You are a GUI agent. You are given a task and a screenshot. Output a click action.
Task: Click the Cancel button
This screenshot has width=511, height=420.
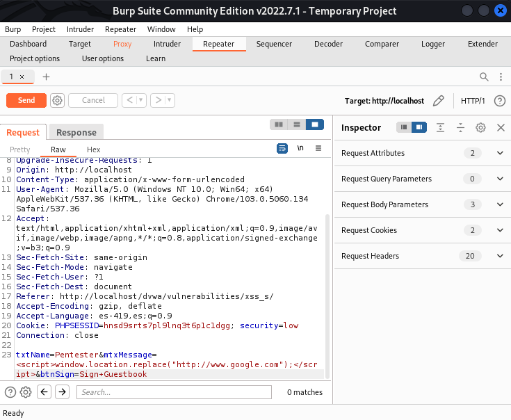point(93,100)
